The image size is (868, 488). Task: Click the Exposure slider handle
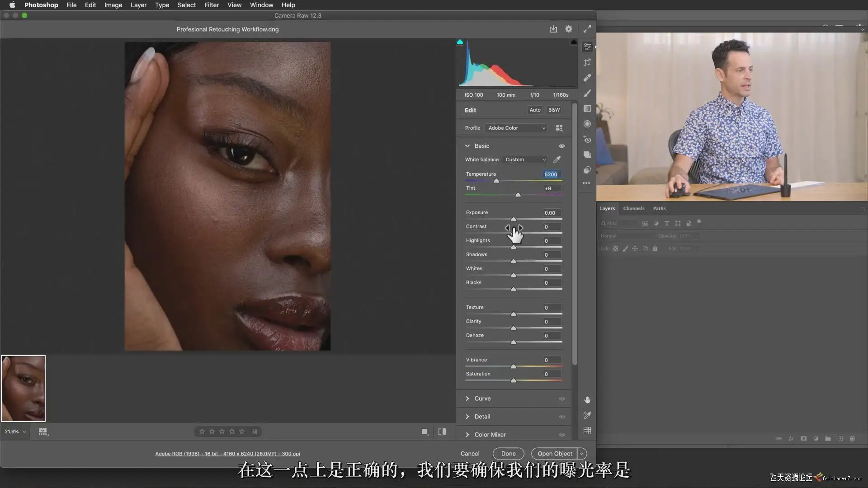513,219
